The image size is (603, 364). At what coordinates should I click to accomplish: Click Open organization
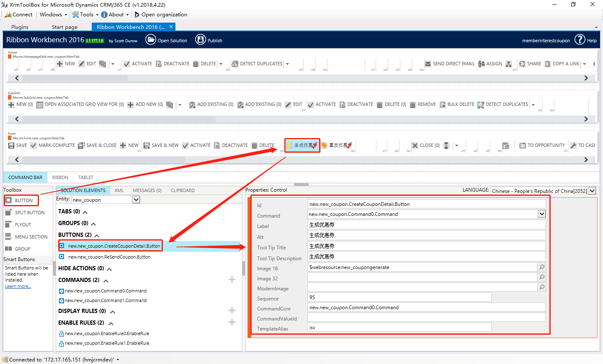tap(160, 14)
